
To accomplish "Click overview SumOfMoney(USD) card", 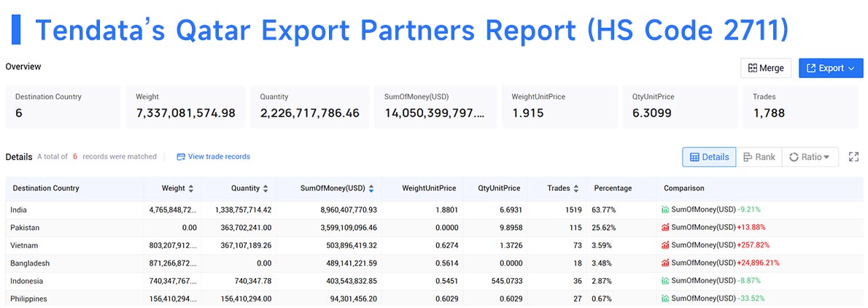I will point(435,107).
